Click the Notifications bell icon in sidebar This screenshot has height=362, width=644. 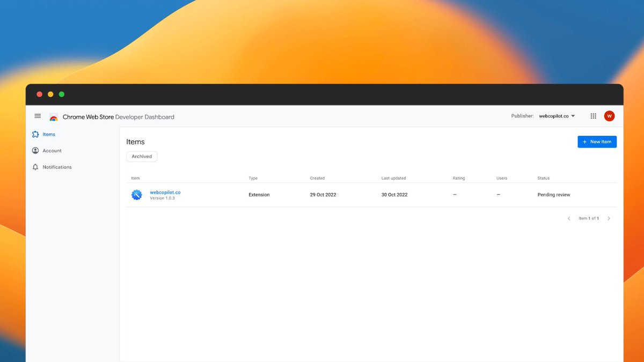pos(35,167)
